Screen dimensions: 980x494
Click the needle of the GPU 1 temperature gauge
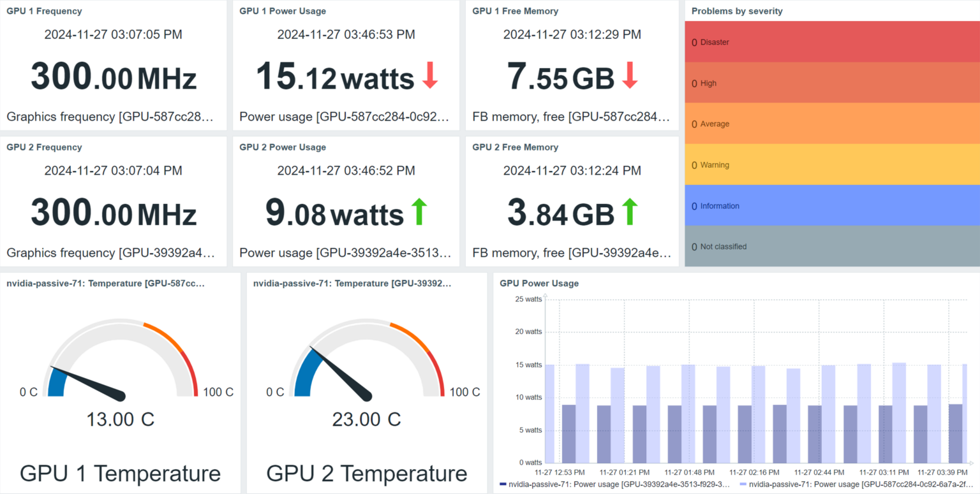(x=89, y=384)
